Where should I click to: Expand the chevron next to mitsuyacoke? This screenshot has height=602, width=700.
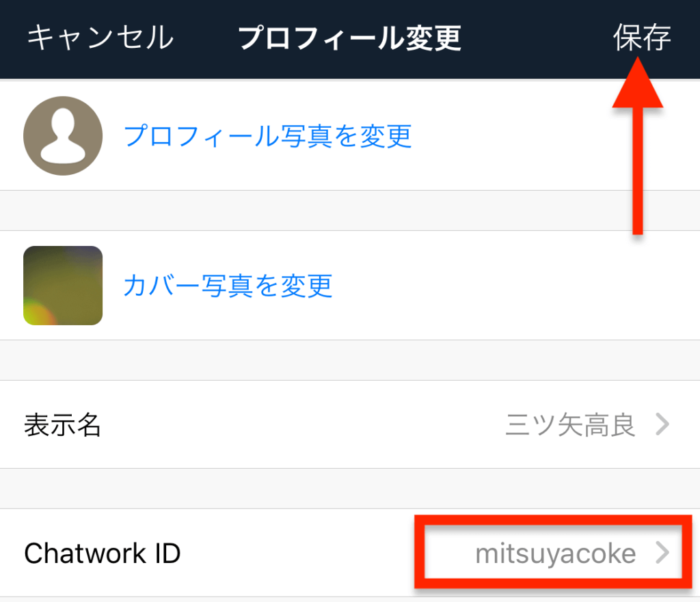point(662,553)
